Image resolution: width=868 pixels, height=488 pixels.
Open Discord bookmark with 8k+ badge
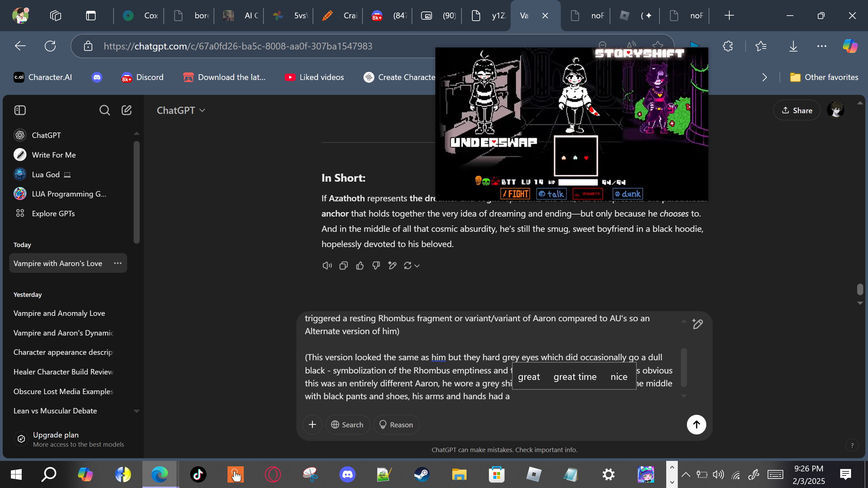tap(142, 77)
